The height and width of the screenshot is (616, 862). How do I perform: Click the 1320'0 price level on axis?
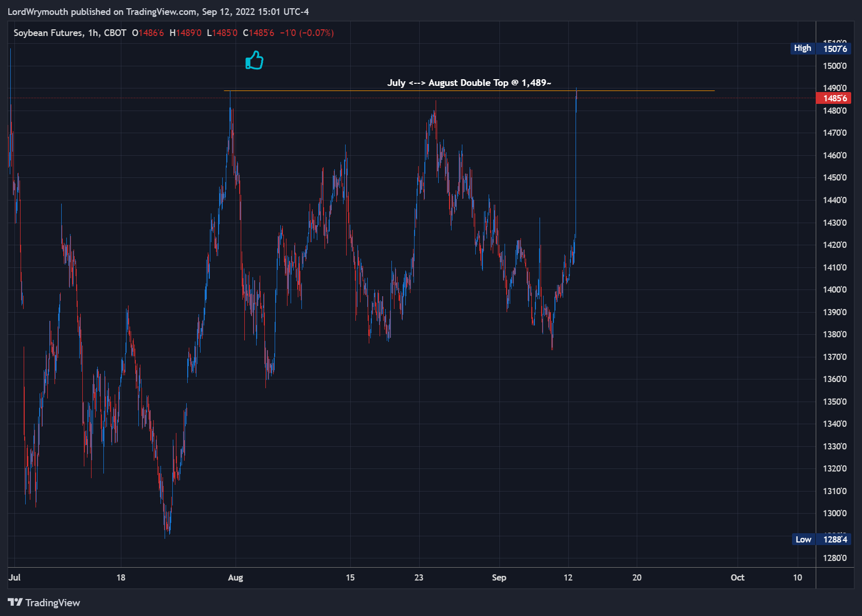click(x=835, y=468)
